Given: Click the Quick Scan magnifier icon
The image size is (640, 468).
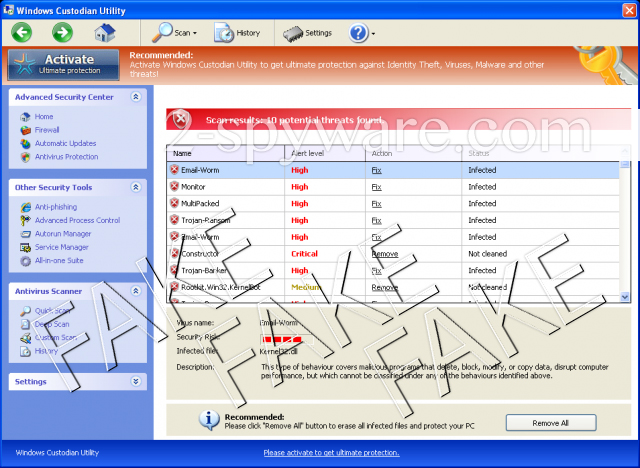Looking at the screenshot, I should tap(25, 311).
